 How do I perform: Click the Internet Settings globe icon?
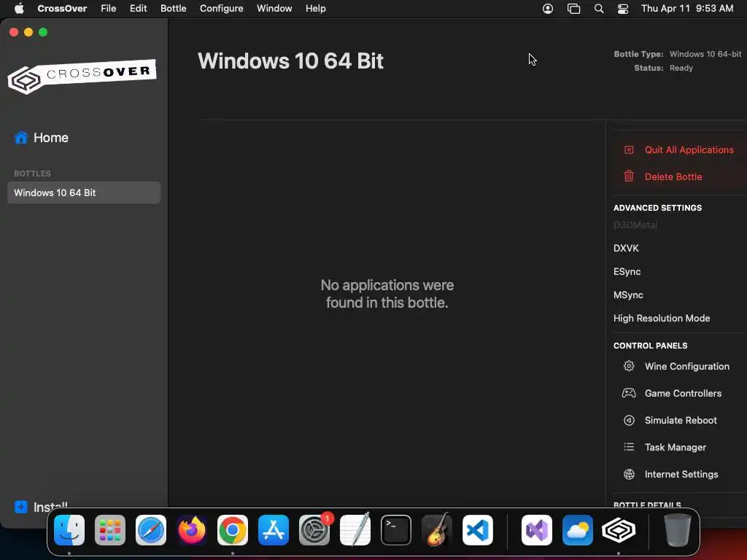629,474
